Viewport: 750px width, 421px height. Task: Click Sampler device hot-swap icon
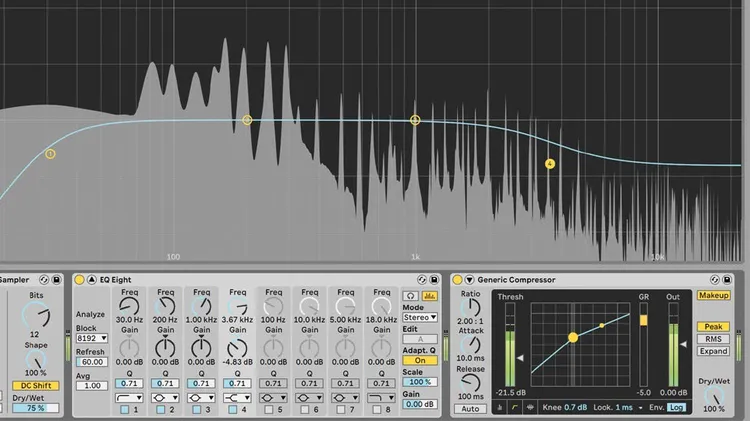(44, 280)
